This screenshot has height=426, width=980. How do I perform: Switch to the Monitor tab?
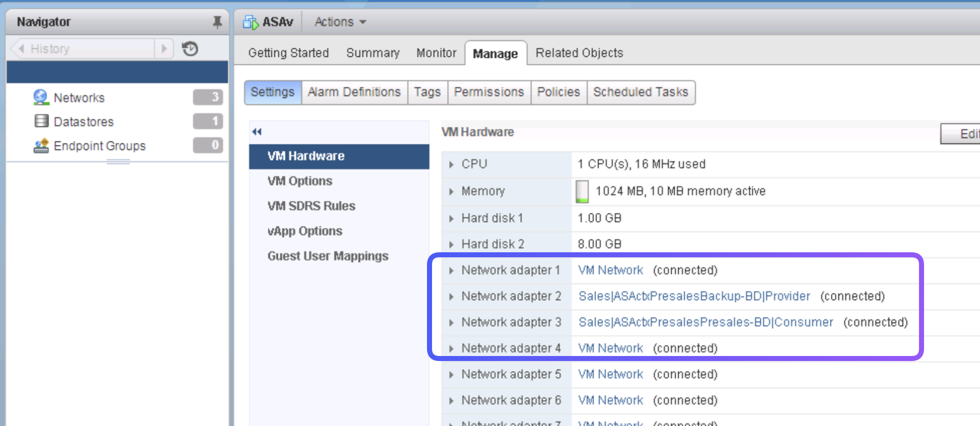tap(436, 53)
